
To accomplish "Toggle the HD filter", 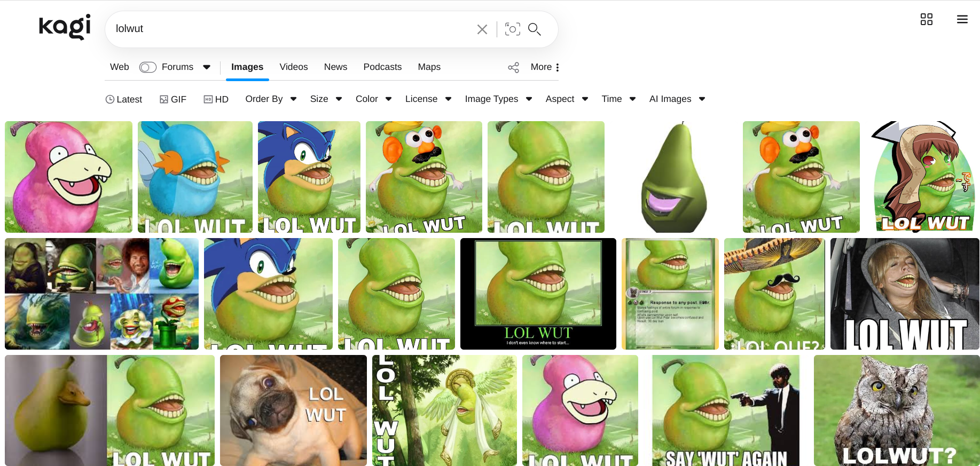I will (x=216, y=99).
